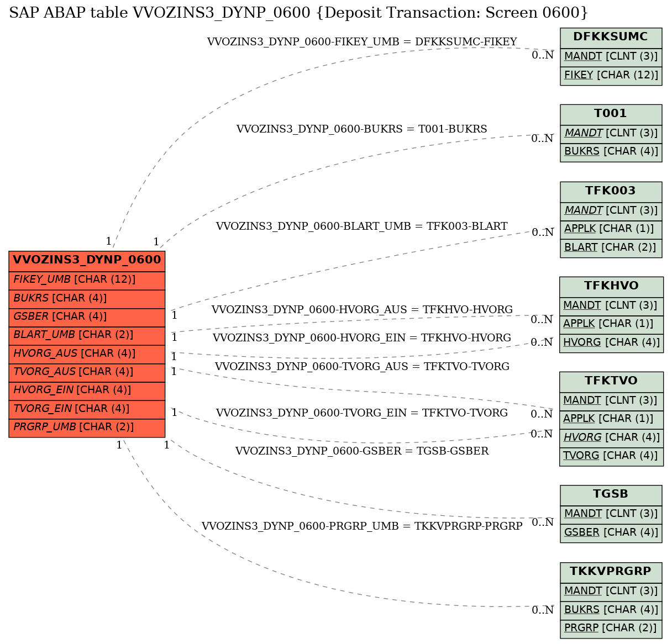Click the 0..N cardinality beside DFKKSUMC
This screenshot has height=644, width=672.
(543, 55)
